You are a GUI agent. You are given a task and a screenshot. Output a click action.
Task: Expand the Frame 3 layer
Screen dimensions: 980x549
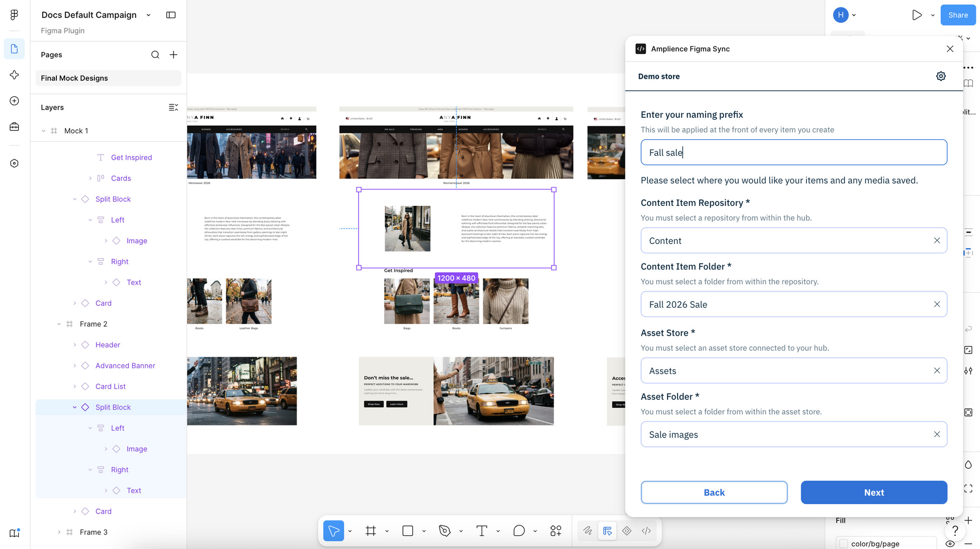pos(59,532)
